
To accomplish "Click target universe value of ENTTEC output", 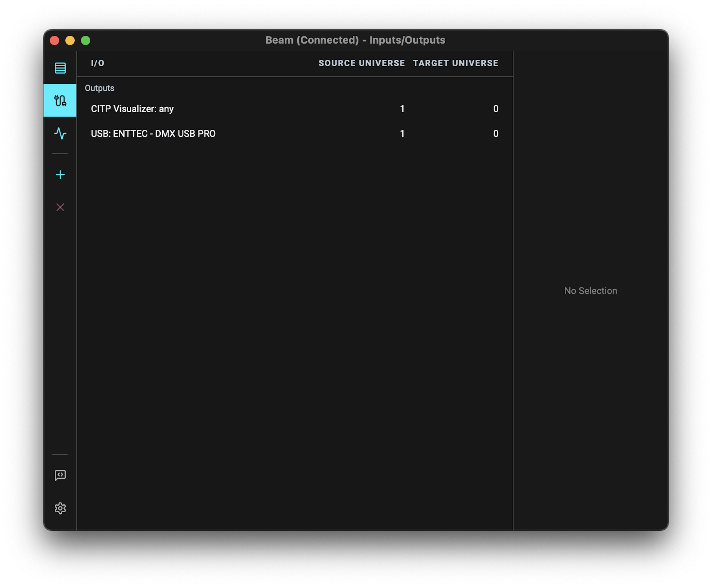I will tap(496, 134).
